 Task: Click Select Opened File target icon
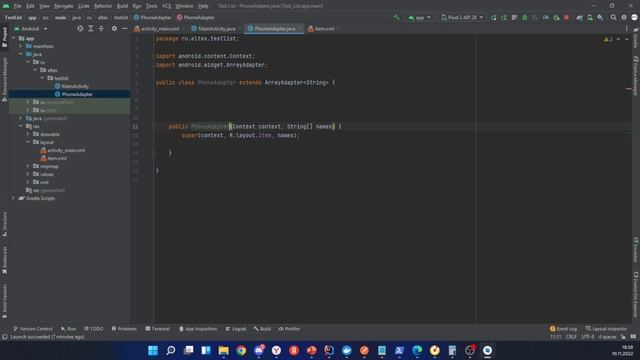(80, 29)
